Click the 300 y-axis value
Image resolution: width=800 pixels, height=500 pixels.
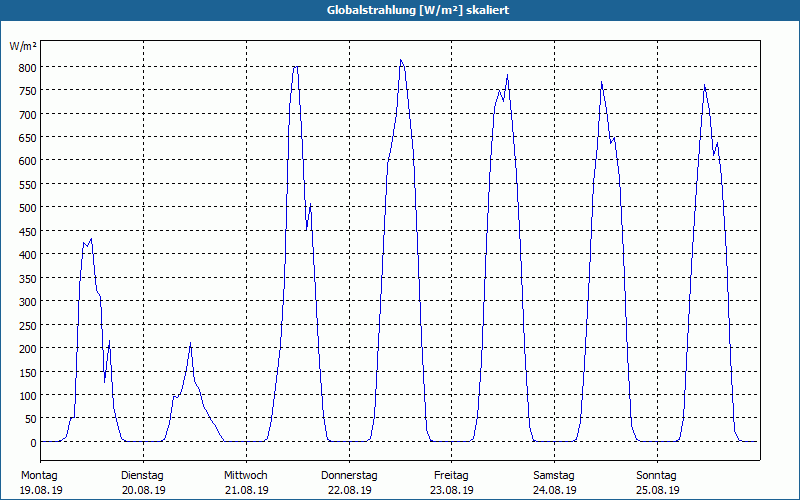pos(28,302)
